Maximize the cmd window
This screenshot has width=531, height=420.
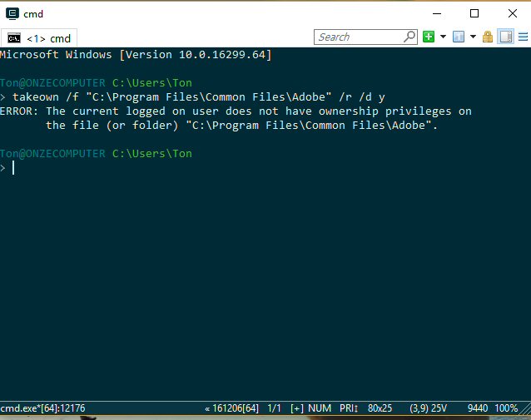[x=474, y=13]
